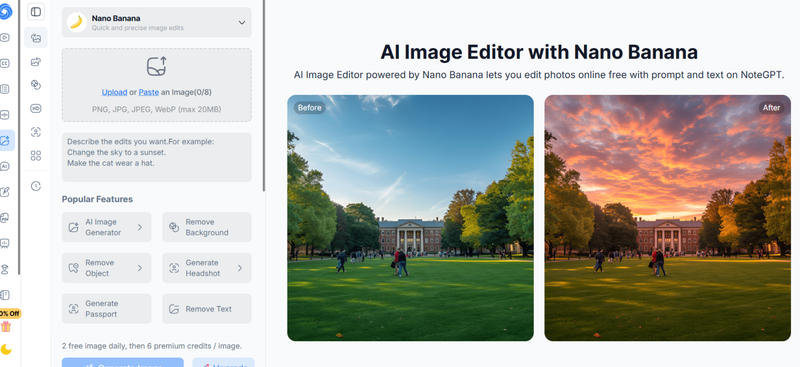Screen dimensions: 800x367
Task: Open the HD upscale icon
Action: (x=36, y=109)
